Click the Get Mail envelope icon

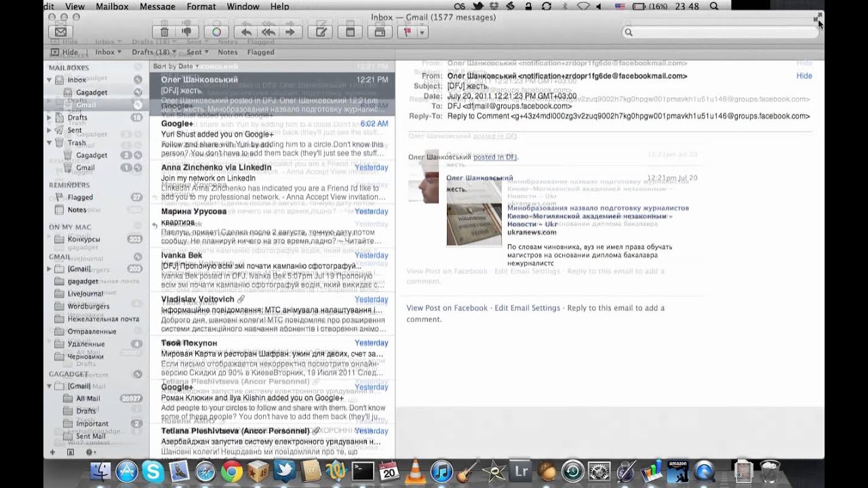tap(60, 31)
